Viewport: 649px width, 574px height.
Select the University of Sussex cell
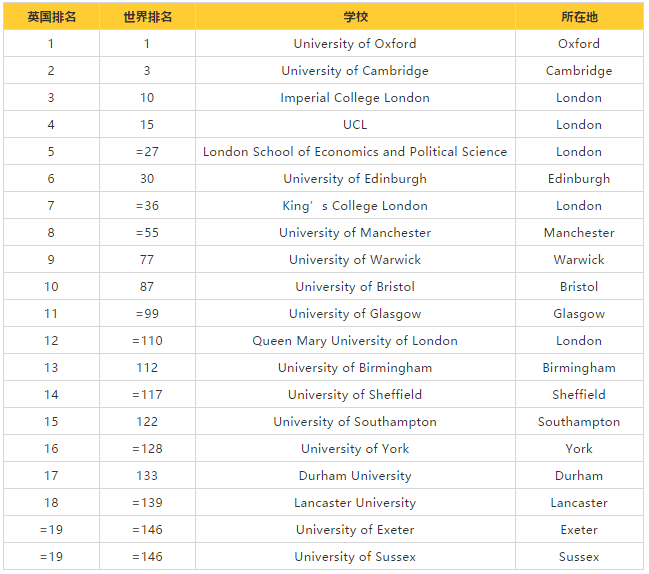(355, 557)
